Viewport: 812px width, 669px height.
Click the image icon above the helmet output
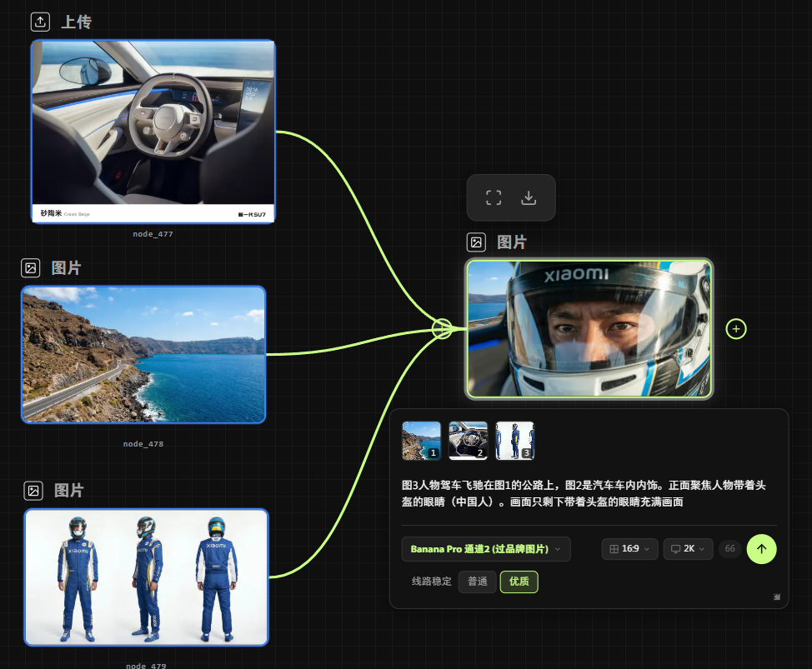coord(476,242)
